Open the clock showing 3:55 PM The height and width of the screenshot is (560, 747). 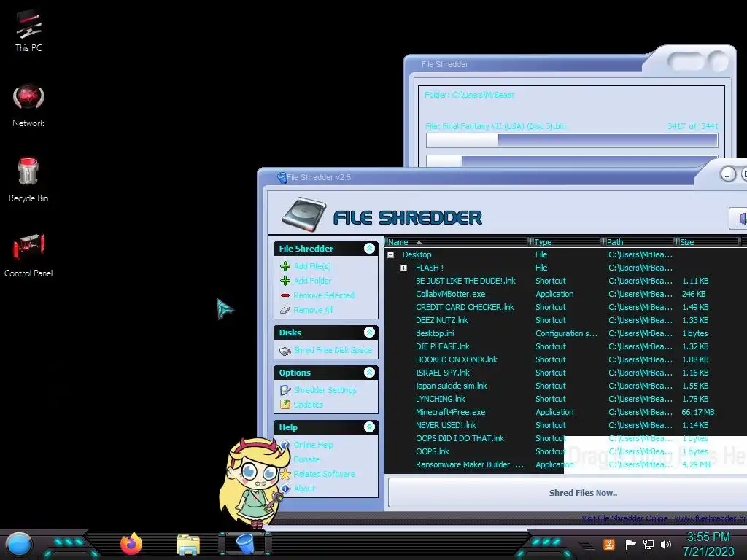point(708,537)
